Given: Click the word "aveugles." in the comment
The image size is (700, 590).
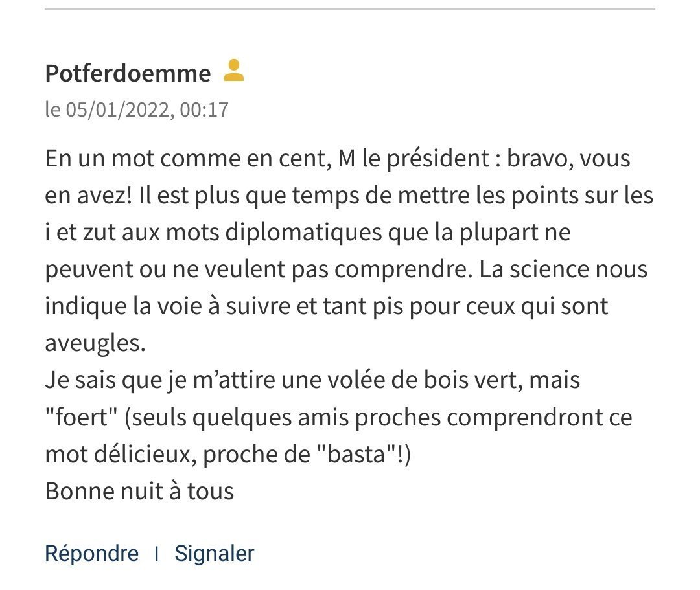Looking at the screenshot, I should click(x=95, y=344).
